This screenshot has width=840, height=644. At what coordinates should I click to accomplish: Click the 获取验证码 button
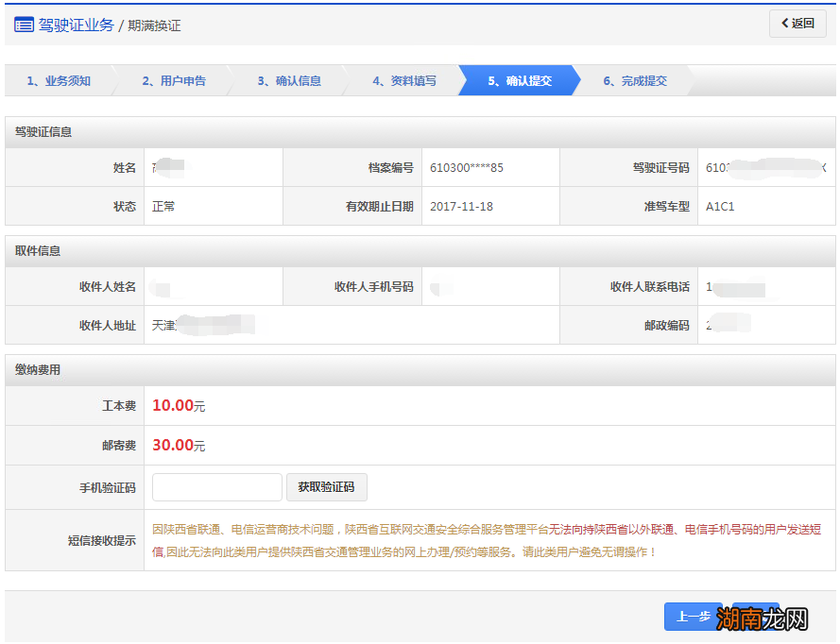(x=326, y=487)
